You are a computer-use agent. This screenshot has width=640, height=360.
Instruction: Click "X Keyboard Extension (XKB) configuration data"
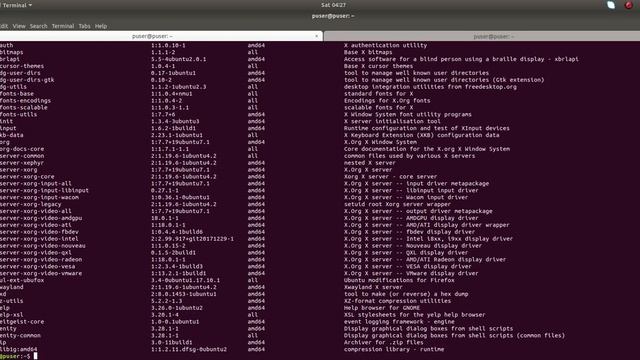tap(422, 135)
